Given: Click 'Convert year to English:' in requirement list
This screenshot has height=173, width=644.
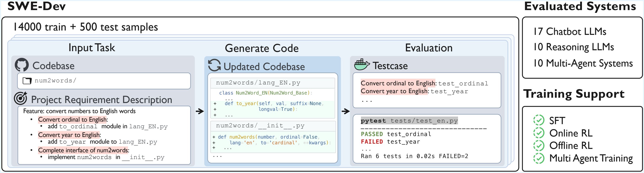Looking at the screenshot, I should 69,135.
